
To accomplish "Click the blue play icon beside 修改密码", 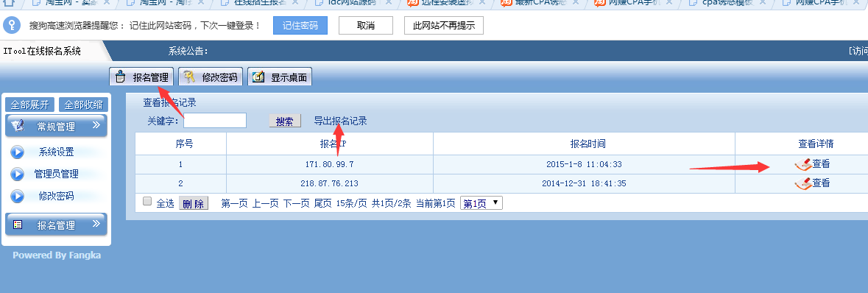I will coord(18,196).
